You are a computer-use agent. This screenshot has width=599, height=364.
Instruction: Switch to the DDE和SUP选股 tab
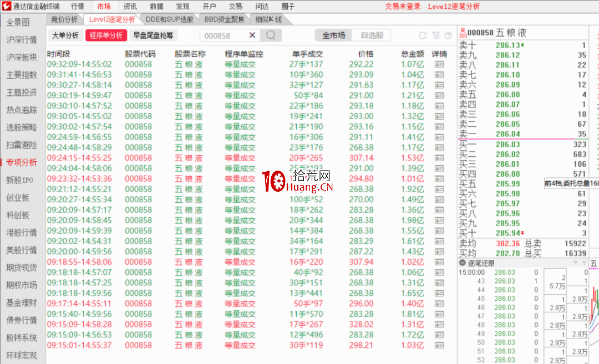click(x=169, y=19)
